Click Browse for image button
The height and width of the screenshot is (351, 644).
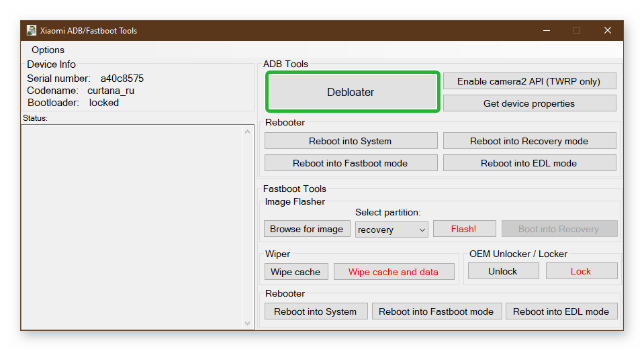point(306,229)
